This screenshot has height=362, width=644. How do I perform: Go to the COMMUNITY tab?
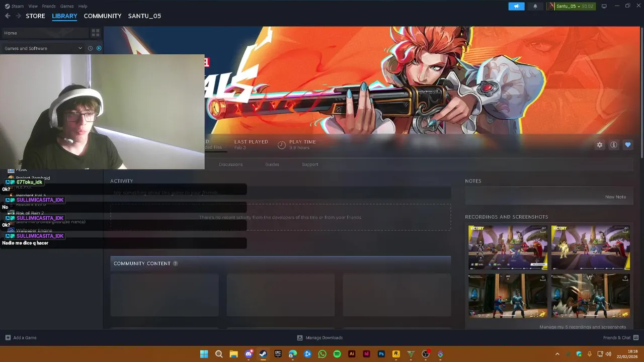(x=103, y=16)
